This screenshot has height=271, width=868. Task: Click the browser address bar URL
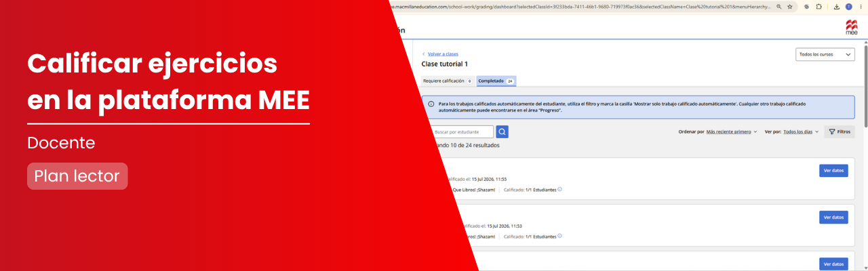coord(580,6)
